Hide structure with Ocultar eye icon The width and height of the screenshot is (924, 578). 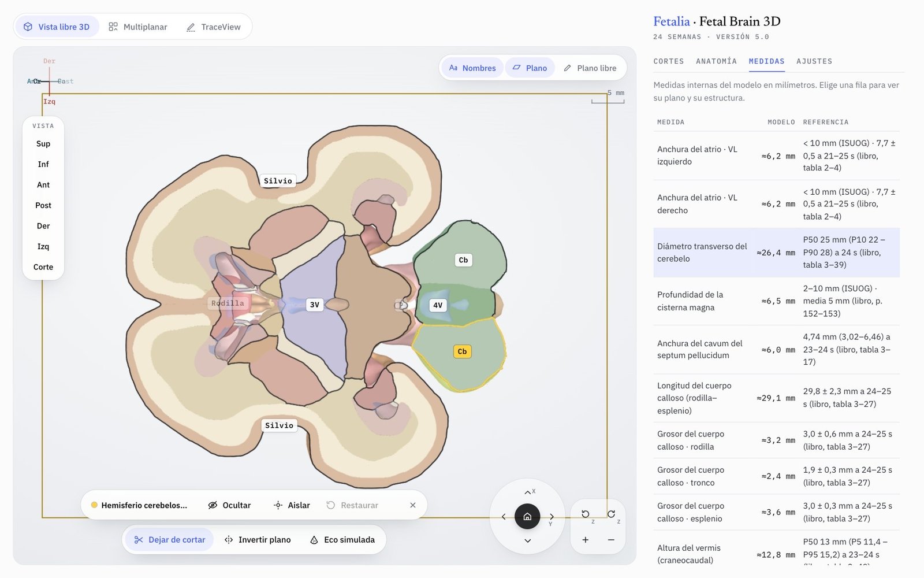(229, 505)
